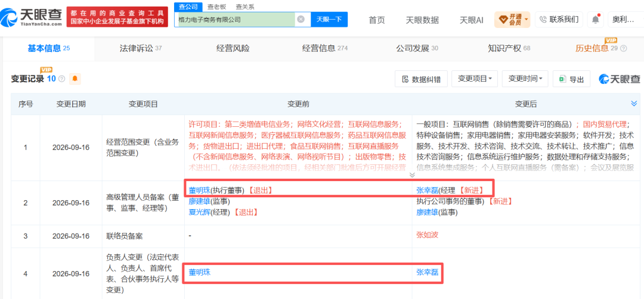Image resolution: width=644 pixels, height=299 pixels.
Task: Switch to the 基本信息 tab
Action: pos(48,48)
